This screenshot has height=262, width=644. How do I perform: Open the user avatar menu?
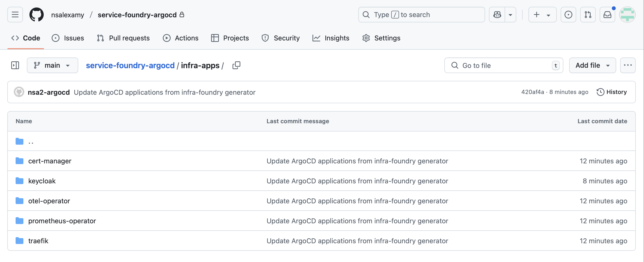pyautogui.click(x=627, y=14)
